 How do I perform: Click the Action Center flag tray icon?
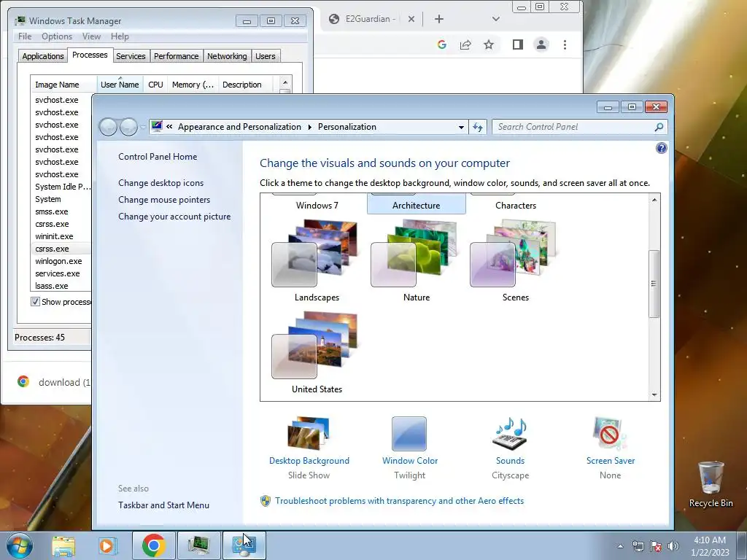click(x=656, y=546)
